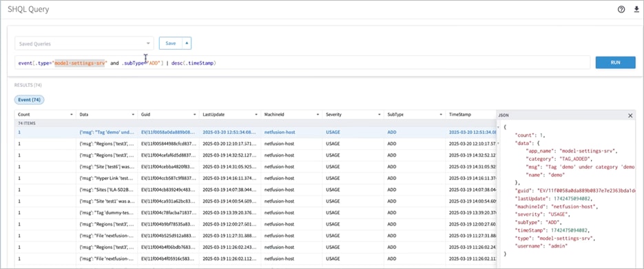Screen dimensions: 644x269
Task: Click LastUpdate cell 2025-03-19 14:07:38.044
Action: coord(230,190)
